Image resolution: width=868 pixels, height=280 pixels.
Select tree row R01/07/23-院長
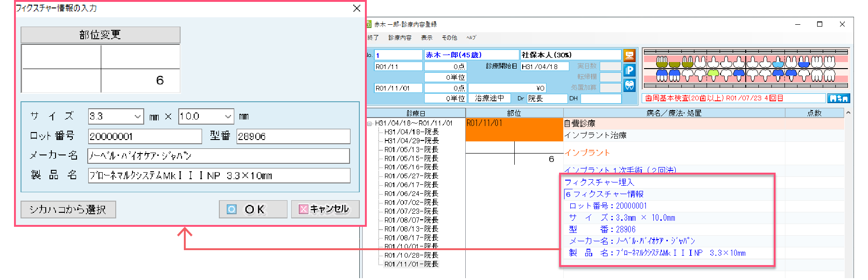(x=411, y=211)
